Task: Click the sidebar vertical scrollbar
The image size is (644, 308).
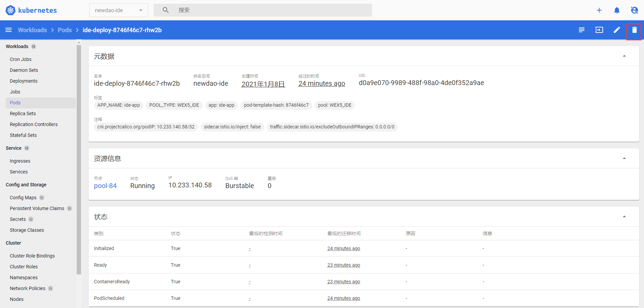Action: 79,159
